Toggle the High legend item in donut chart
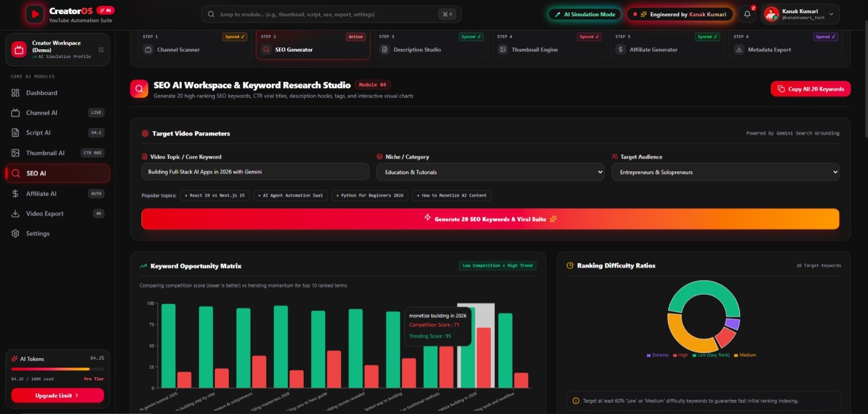Viewport: 868px width, 414px height. point(680,355)
